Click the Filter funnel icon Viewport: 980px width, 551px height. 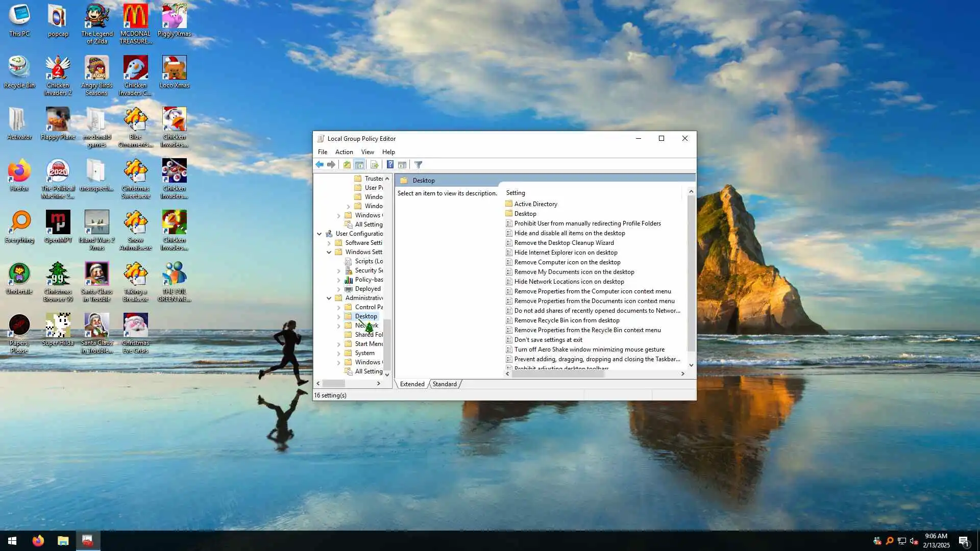click(419, 165)
